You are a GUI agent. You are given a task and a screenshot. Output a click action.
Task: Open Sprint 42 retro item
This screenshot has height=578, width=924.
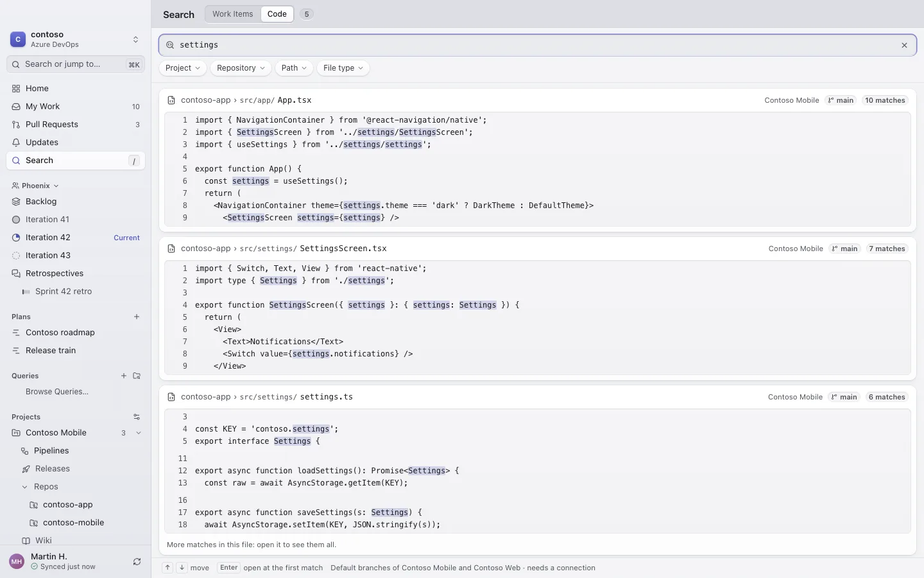pyautogui.click(x=76, y=292)
